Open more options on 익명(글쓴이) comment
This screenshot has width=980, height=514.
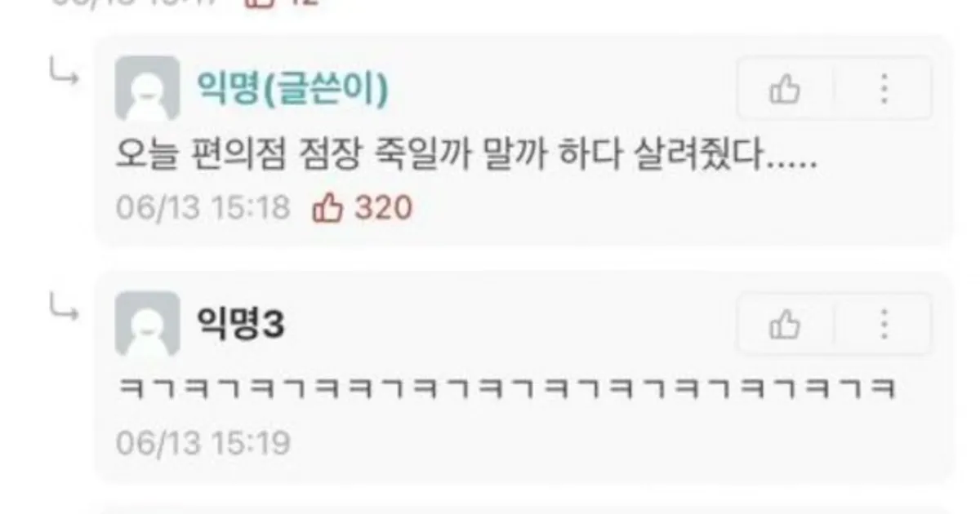[x=884, y=89]
